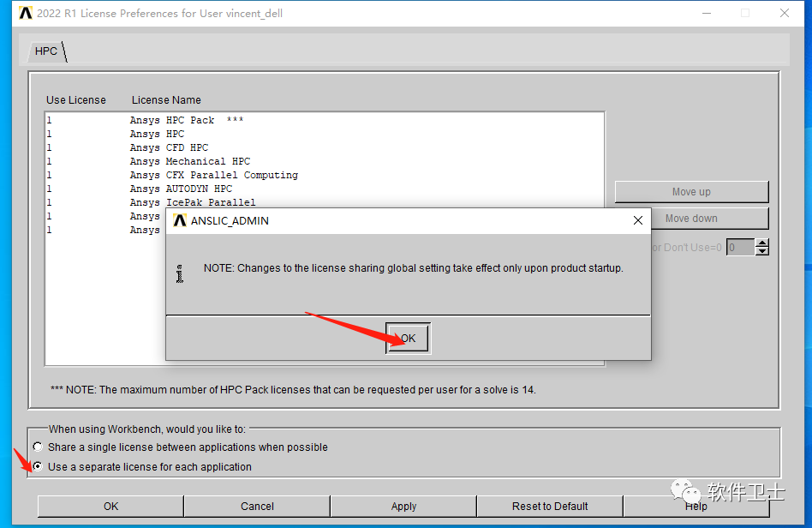Viewport: 812px width, 528px height.
Task: Decrease the Use/Don't Use spinner value
Action: (761, 251)
